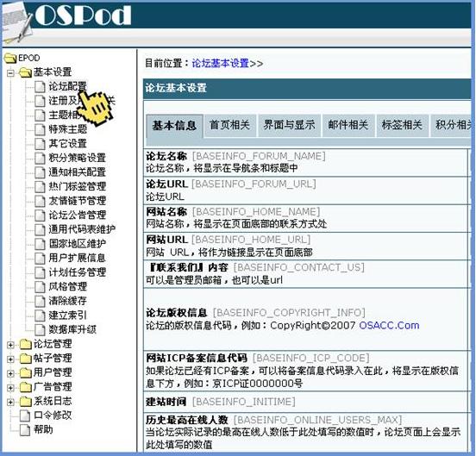The height and width of the screenshot is (456, 476).
Task: Expand the 用户管理 tree node
Action: tap(10, 373)
